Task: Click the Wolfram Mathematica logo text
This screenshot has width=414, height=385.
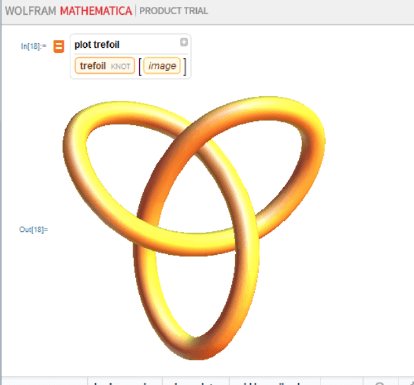Action: click(x=68, y=11)
